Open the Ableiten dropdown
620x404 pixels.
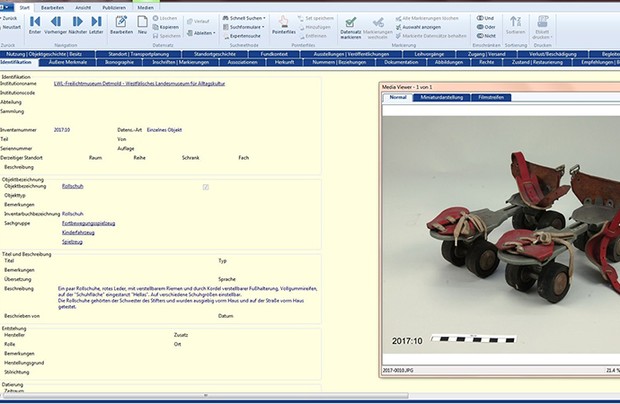coord(201,33)
